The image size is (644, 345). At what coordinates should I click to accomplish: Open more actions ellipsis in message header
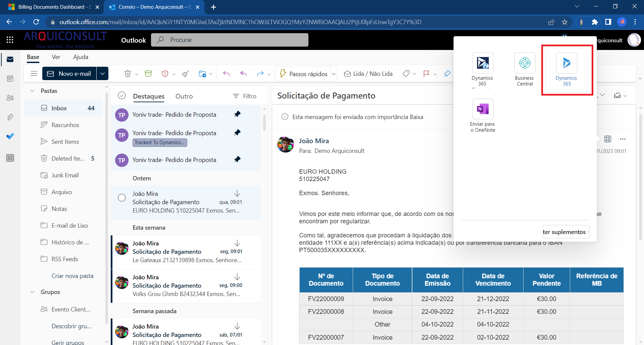(x=623, y=139)
